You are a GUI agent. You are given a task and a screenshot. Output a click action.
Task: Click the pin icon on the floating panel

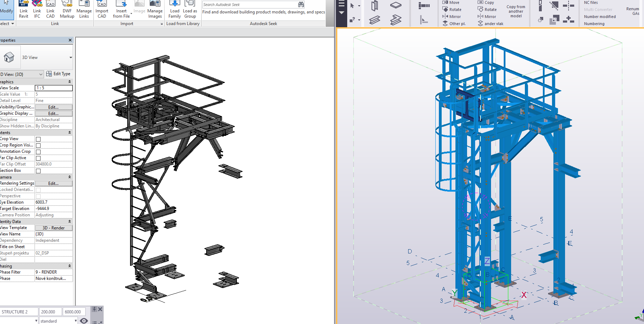point(94,309)
